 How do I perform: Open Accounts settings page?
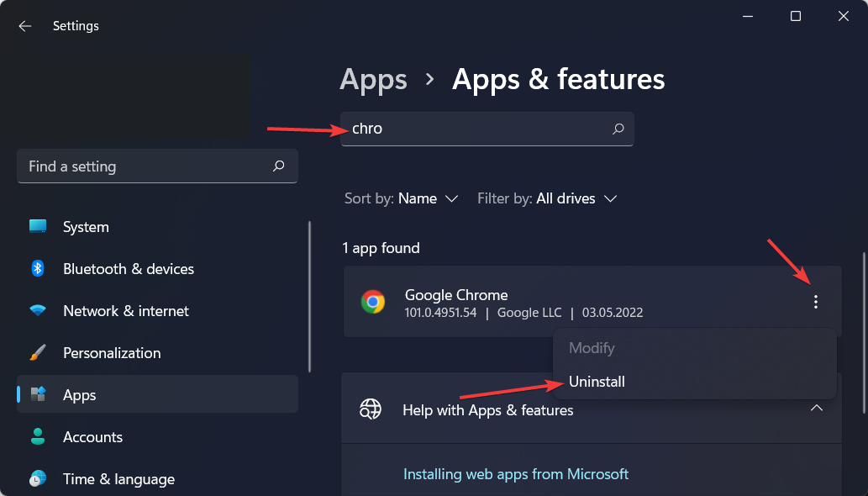click(x=92, y=437)
